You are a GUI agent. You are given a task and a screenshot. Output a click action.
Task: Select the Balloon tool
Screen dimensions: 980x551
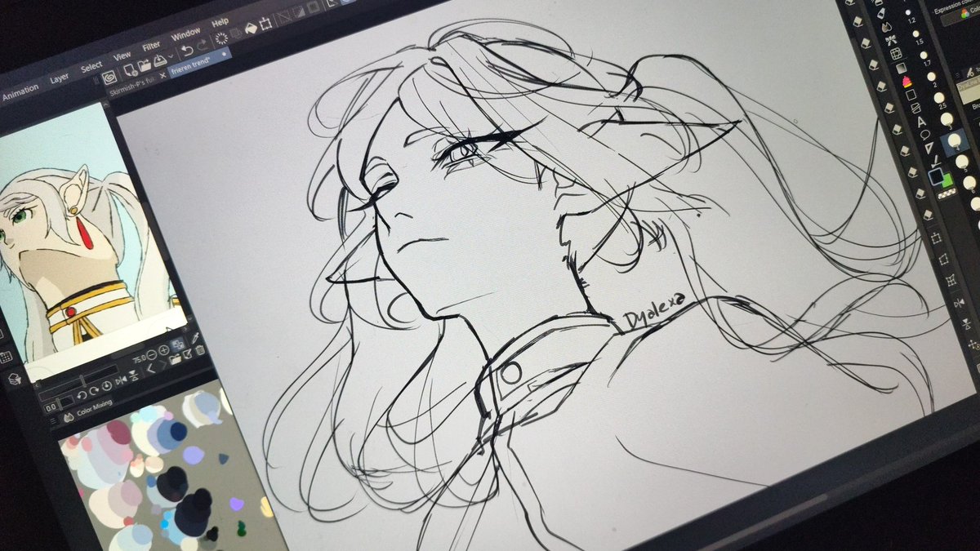pos(924,135)
